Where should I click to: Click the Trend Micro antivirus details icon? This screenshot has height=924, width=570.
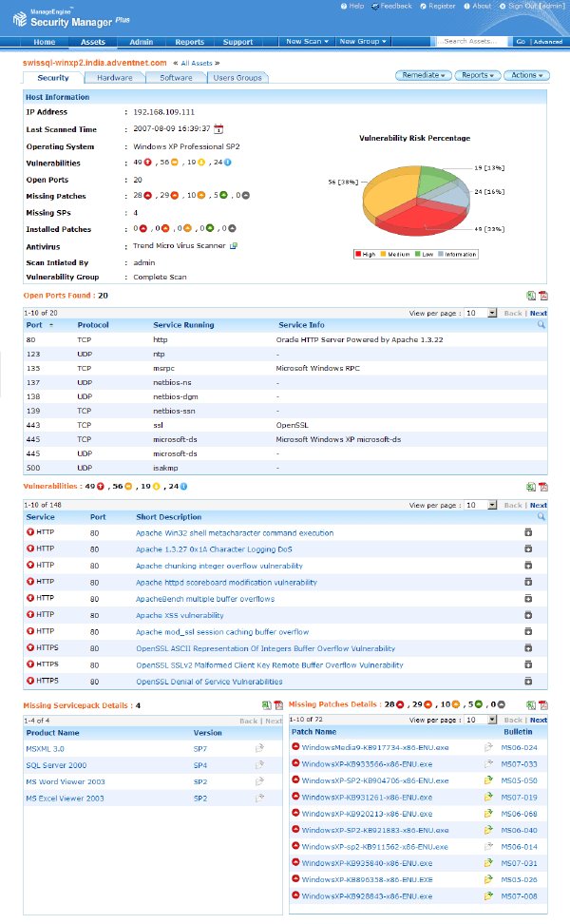coord(233,245)
